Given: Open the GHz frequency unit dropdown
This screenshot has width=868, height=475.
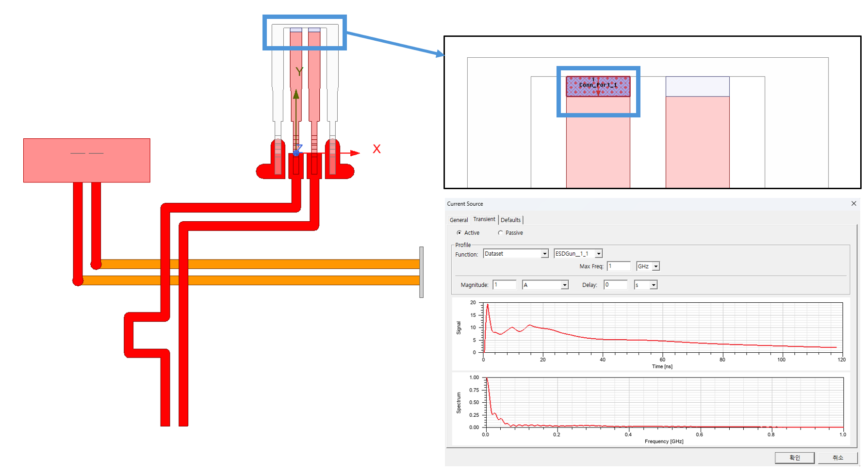Looking at the screenshot, I should (x=655, y=266).
